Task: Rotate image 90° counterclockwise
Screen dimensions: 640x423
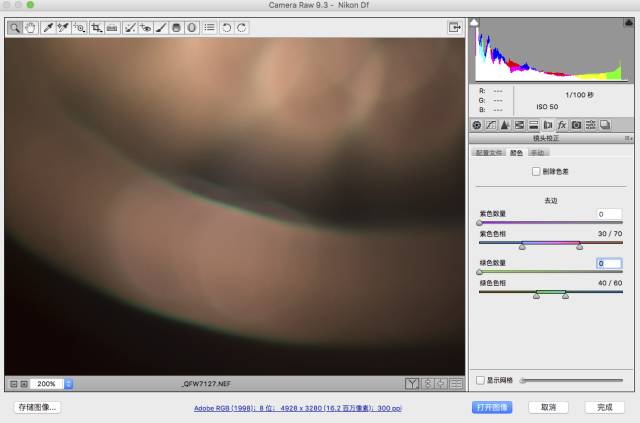Action: (227, 28)
